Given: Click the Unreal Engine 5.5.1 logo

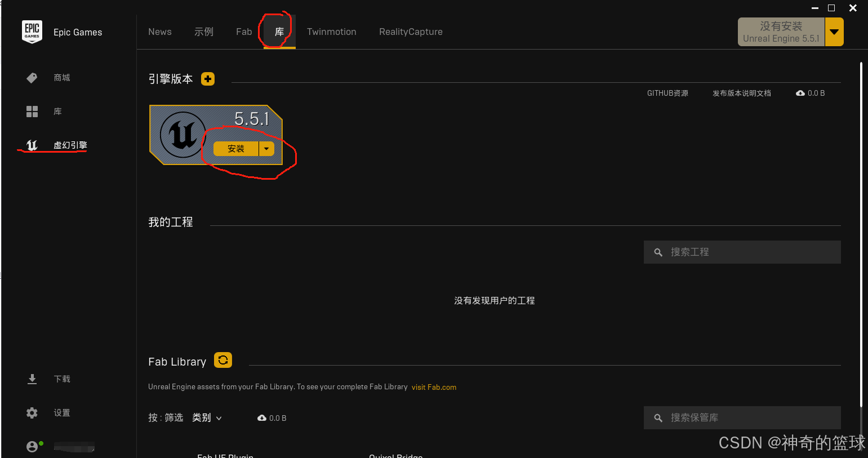Looking at the screenshot, I should point(183,135).
